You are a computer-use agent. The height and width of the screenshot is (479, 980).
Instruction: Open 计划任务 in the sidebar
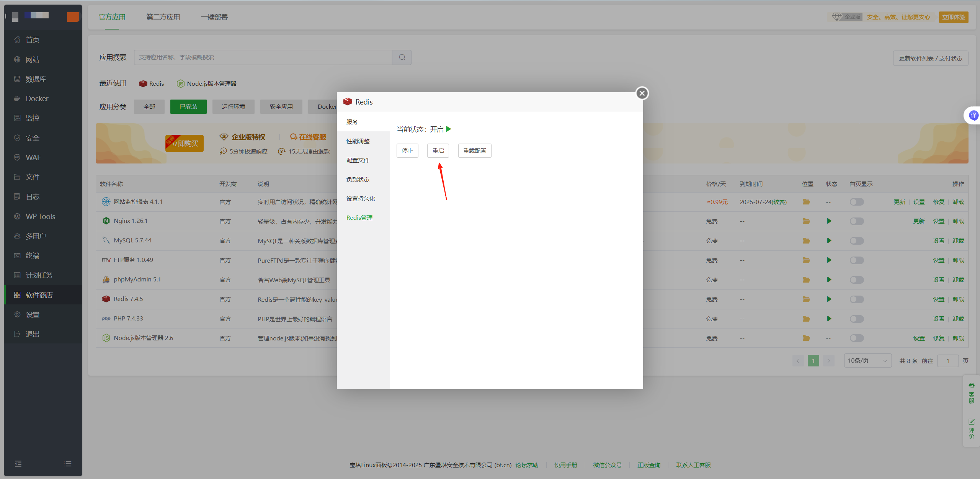43,275
